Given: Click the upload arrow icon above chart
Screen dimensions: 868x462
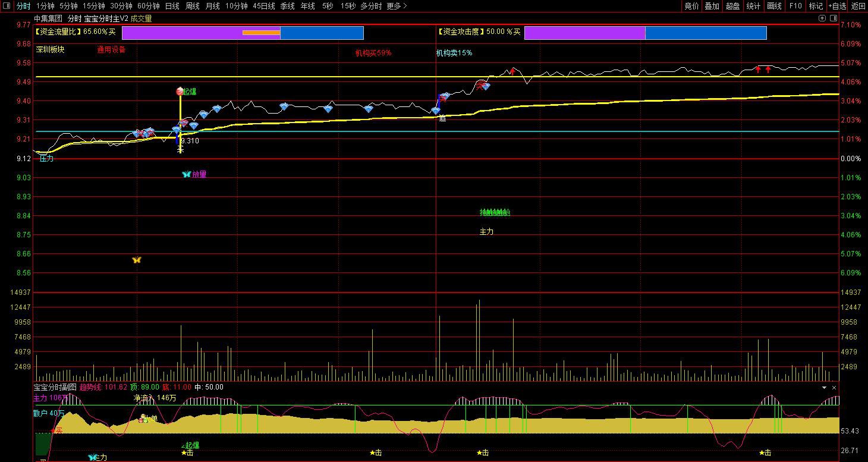Looking at the screenshot, I should pyautogui.click(x=823, y=18).
